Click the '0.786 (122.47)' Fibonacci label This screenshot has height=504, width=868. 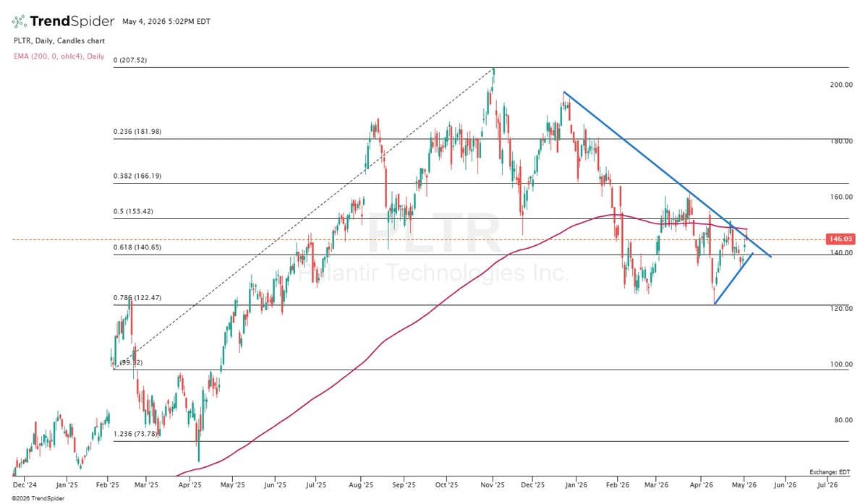coord(137,298)
